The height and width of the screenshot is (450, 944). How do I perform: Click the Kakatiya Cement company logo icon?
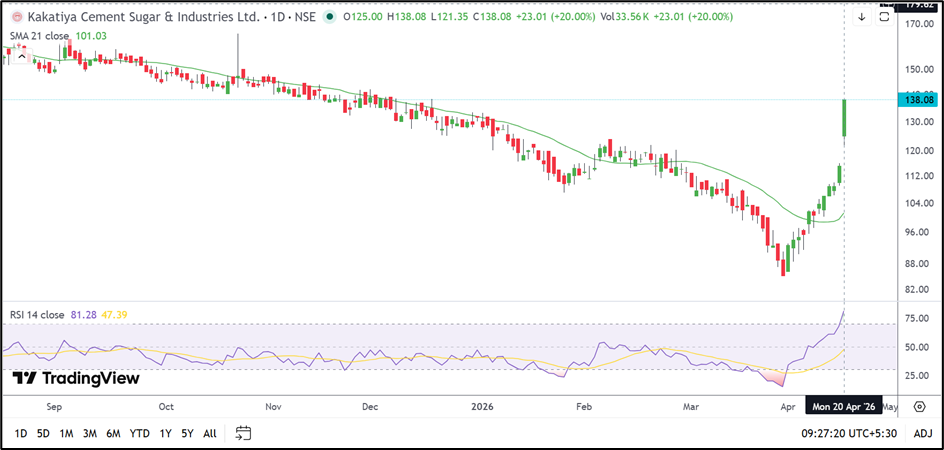click(x=15, y=17)
